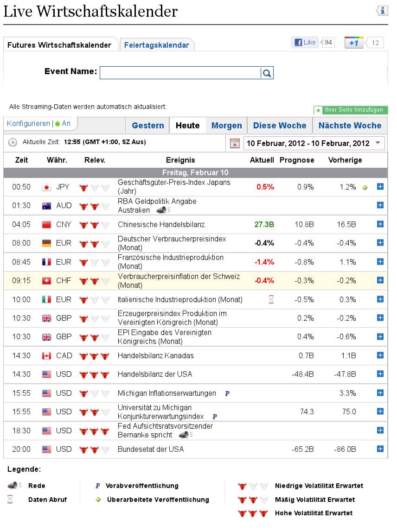The width and height of the screenshot is (397, 532).
Task: Expand the Chinesische Handelsbilanz row details
Action: coord(380,224)
